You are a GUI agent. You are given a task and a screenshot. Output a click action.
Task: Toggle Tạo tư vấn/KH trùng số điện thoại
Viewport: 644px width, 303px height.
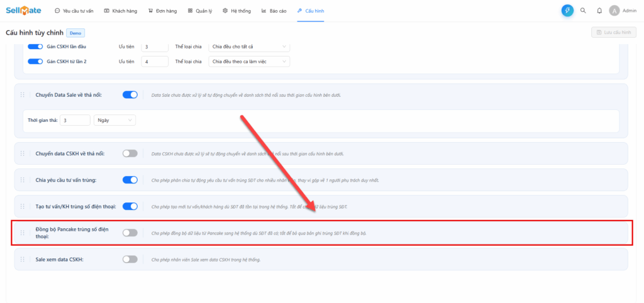pos(130,206)
